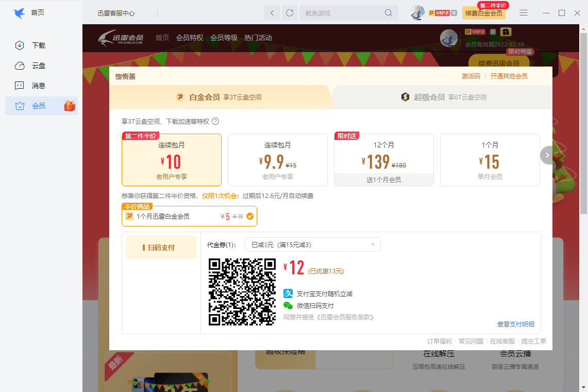Open the 会员等级 nav item

tap(224, 38)
